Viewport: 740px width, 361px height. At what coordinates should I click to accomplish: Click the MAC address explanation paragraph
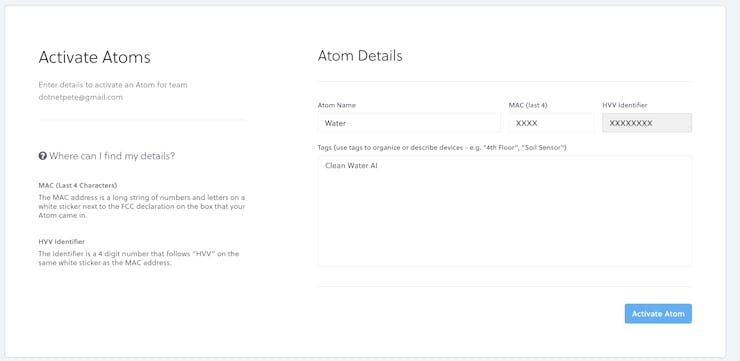pyautogui.click(x=142, y=206)
